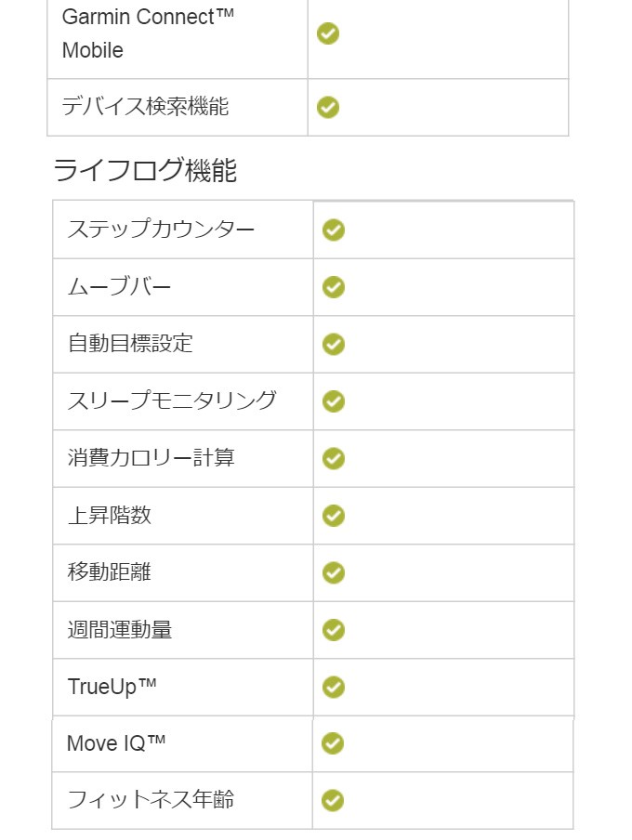
Task: Click the checkmark for 上昇階数
Action: (334, 516)
